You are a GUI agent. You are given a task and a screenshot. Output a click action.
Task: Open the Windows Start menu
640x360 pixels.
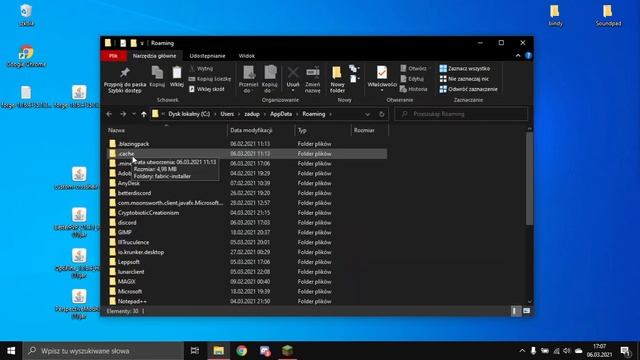pos(11,351)
